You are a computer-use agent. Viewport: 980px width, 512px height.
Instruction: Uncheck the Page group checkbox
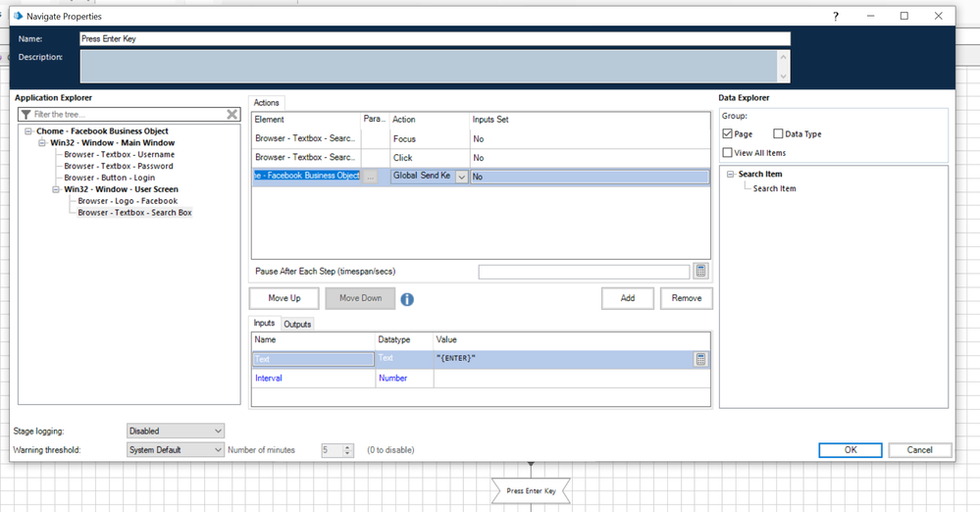(728, 133)
